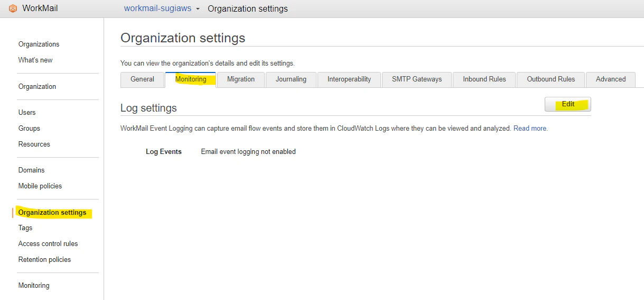Open the workmail-sugiaws organization dropdown
The image size is (644, 300).
[162, 8]
